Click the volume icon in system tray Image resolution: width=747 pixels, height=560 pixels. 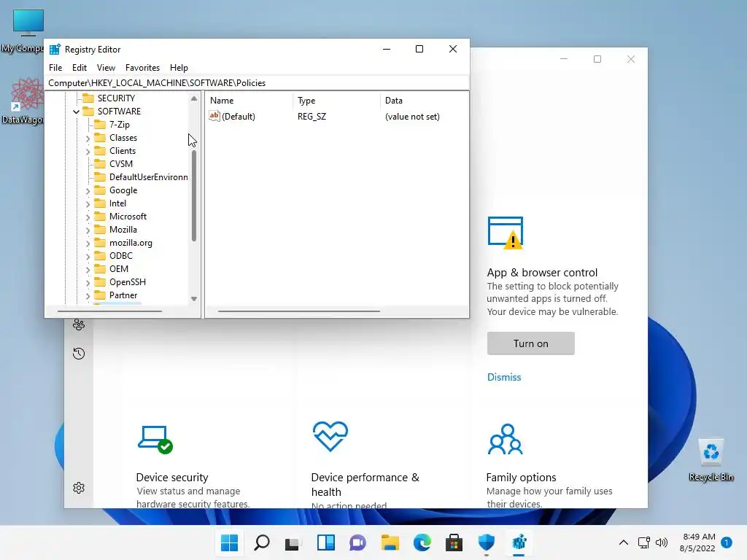pyautogui.click(x=661, y=542)
